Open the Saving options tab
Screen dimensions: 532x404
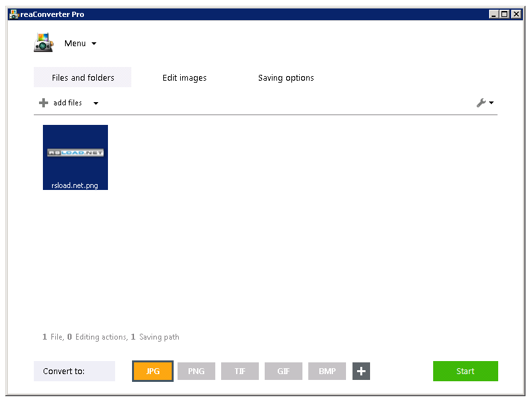286,77
